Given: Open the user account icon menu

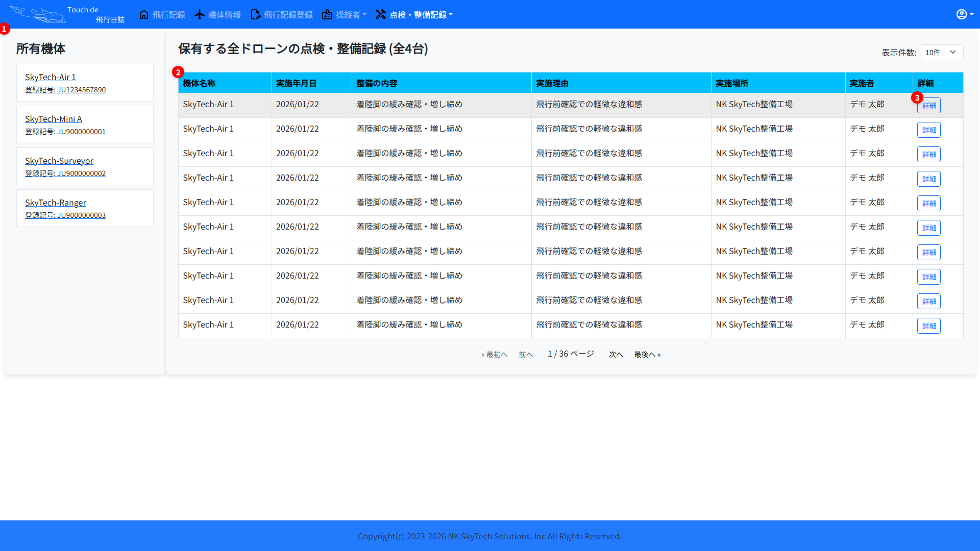Looking at the screenshot, I should coord(962,14).
